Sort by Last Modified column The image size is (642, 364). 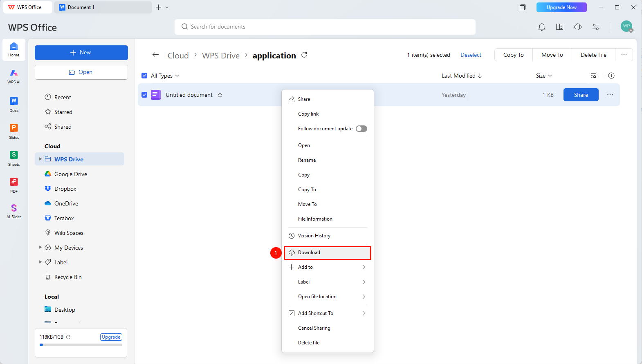pos(462,76)
